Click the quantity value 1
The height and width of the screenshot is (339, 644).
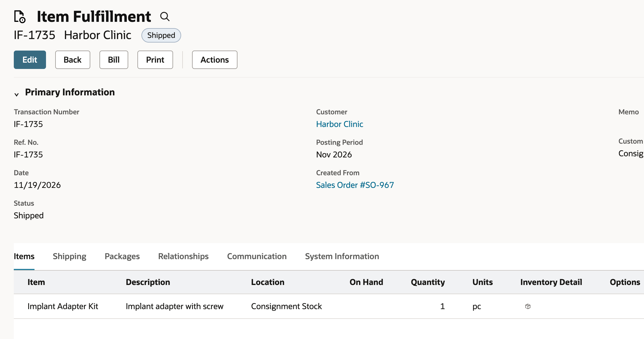pos(442,306)
